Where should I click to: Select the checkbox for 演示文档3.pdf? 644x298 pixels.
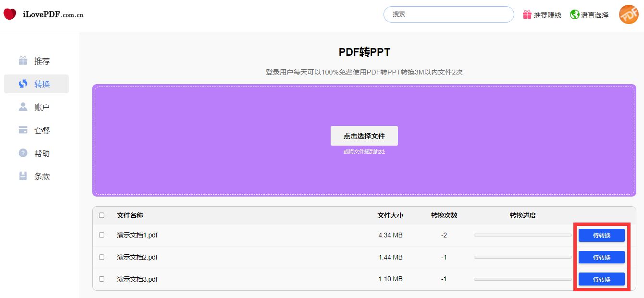(101, 279)
